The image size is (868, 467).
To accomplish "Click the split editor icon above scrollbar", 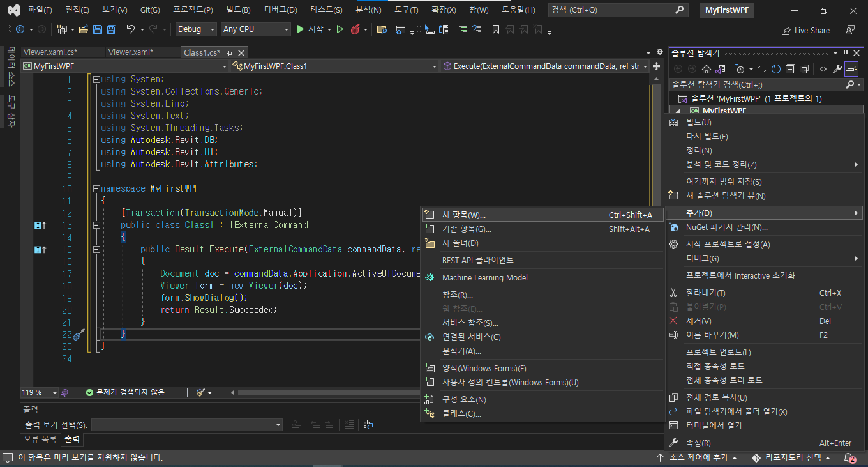I will coord(657,66).
